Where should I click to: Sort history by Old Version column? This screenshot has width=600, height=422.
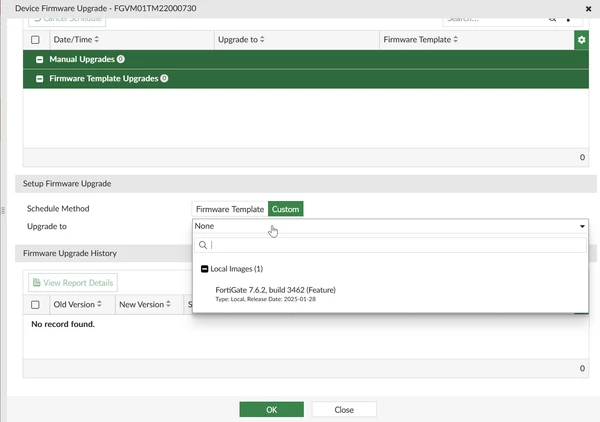coord(98,304)
